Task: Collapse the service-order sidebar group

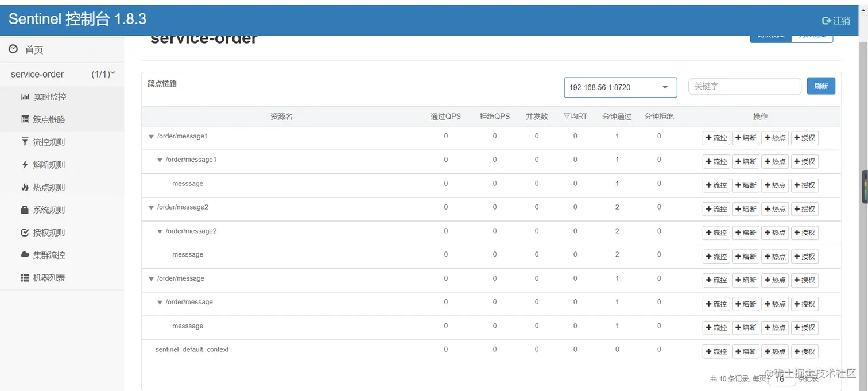Action: (62, 74)
